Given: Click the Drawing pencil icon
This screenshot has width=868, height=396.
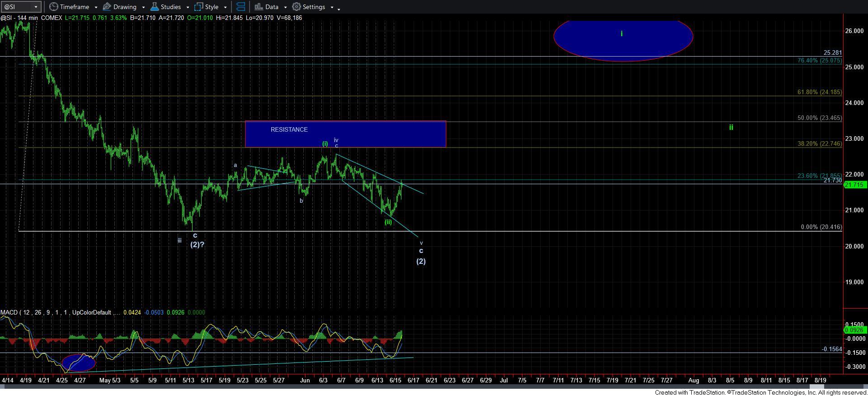Looking at the screenshot, I should tap(107, 7).
